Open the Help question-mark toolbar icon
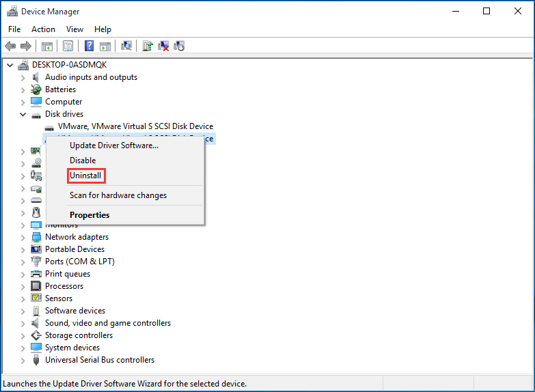 click(x=89, y=46)
